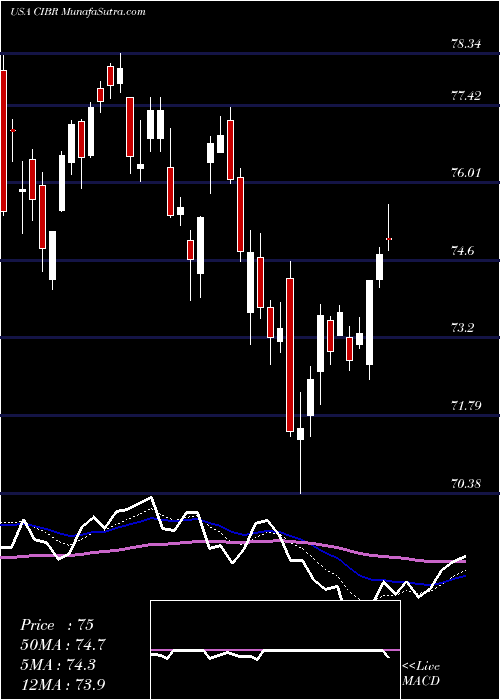Click the 71.79 price level label
Screen dimensions: 500x700
point(466,406)
